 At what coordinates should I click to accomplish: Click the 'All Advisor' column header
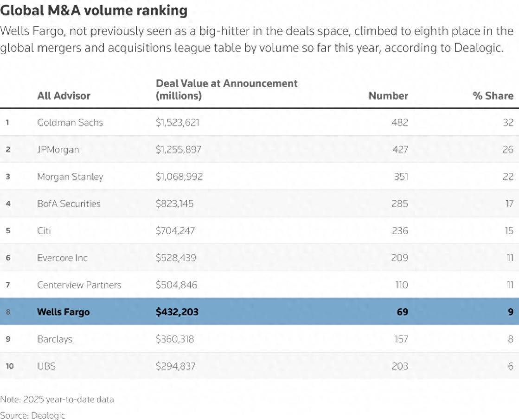64,96
